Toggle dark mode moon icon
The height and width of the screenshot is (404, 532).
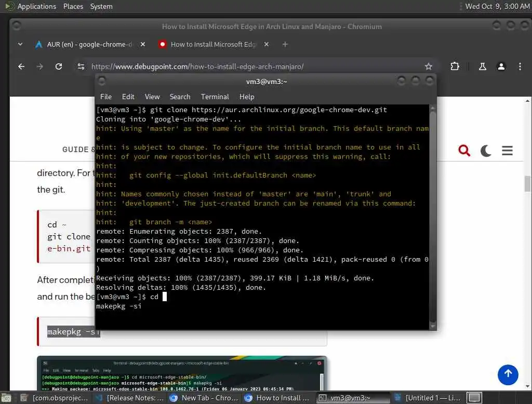coord(486,150)
